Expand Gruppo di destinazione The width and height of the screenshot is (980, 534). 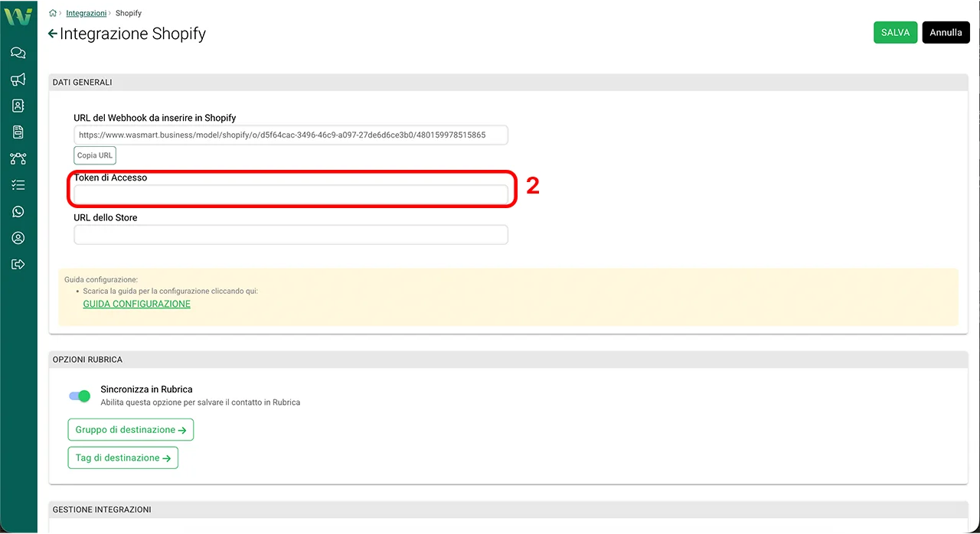(131, 430)
